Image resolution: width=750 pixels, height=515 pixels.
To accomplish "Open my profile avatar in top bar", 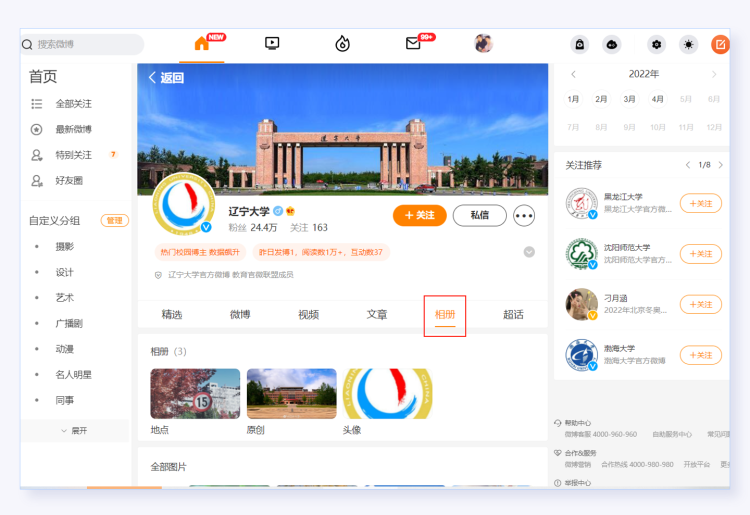I will pos(483,44).
